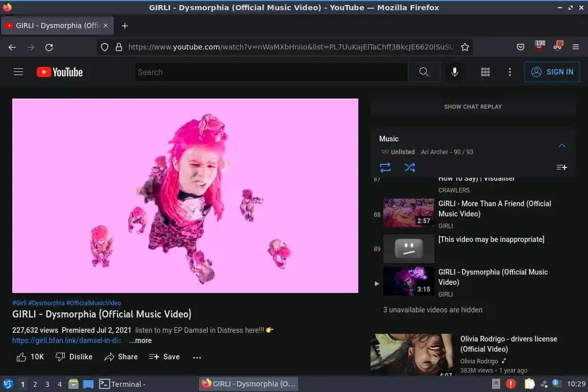Screen dimensions: 588x392
Task: Click the search magnifier button
Action: [x=424, y=71]
